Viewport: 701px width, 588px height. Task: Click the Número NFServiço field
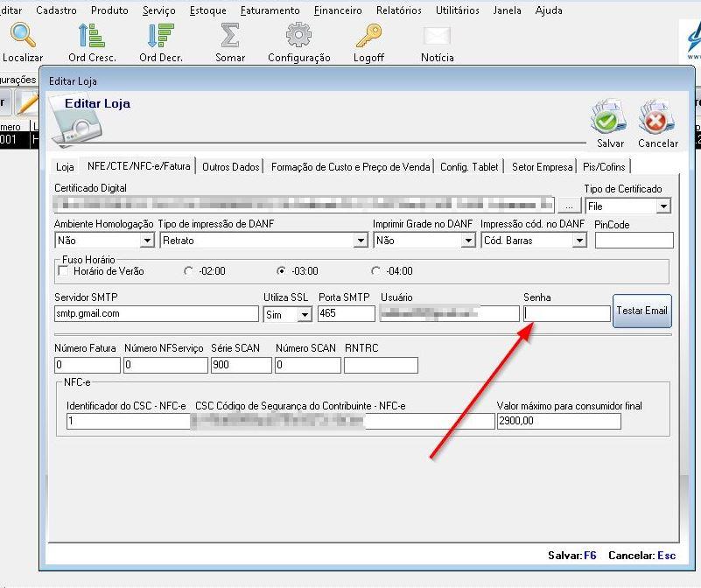click(x=166, y=365)
